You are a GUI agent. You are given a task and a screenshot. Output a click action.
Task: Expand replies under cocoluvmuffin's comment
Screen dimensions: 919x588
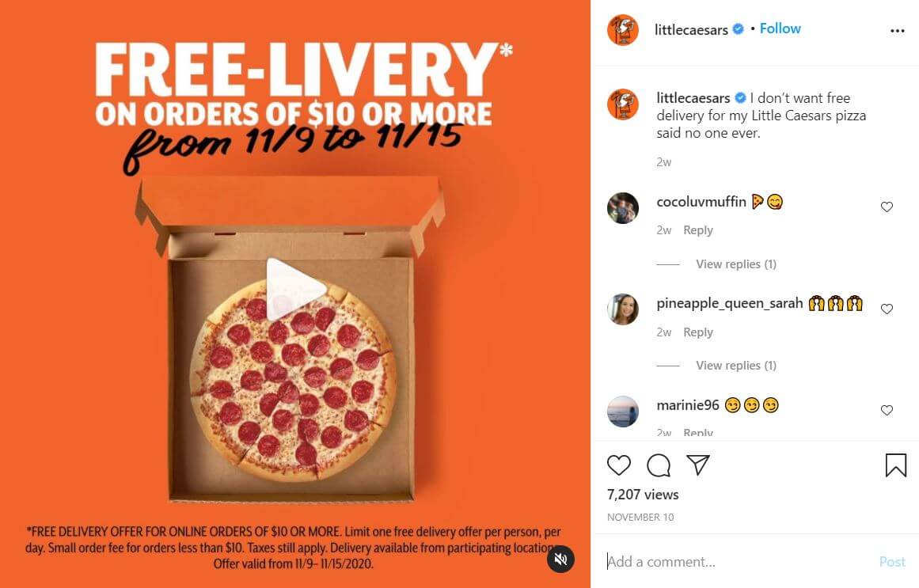point(736,264)
